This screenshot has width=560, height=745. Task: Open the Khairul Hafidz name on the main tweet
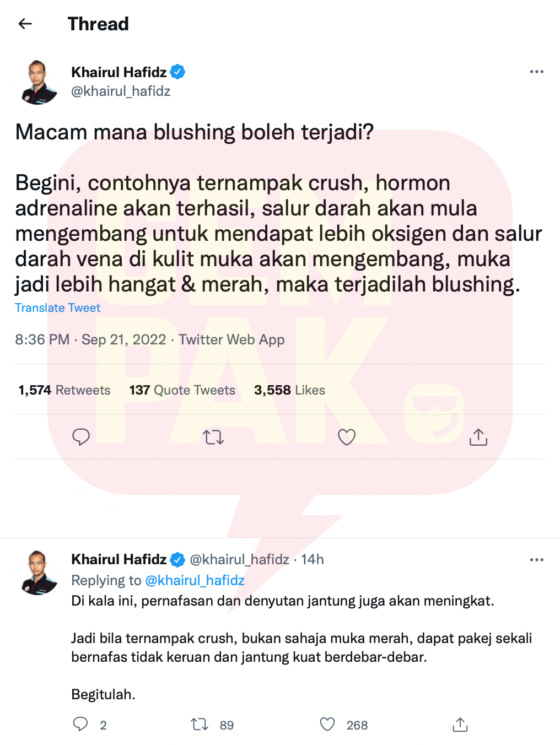pyautogui.click(x=119, y=72)
